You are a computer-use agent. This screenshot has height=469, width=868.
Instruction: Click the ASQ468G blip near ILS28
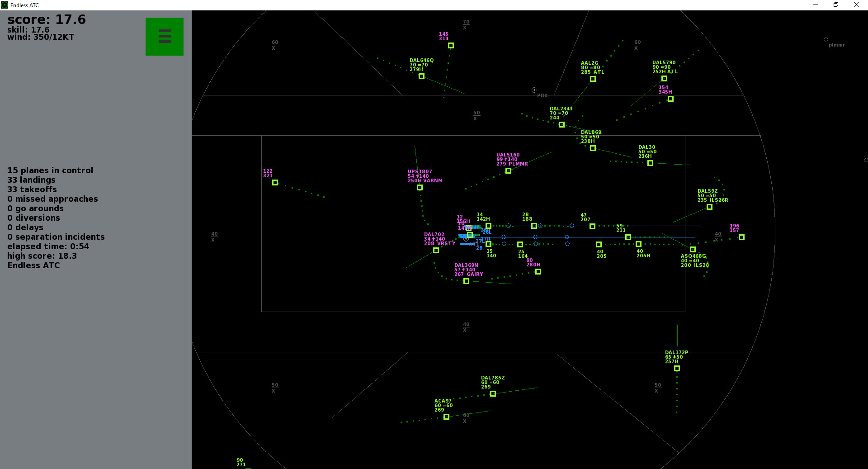pyautogui.click(x=692, y=249)
